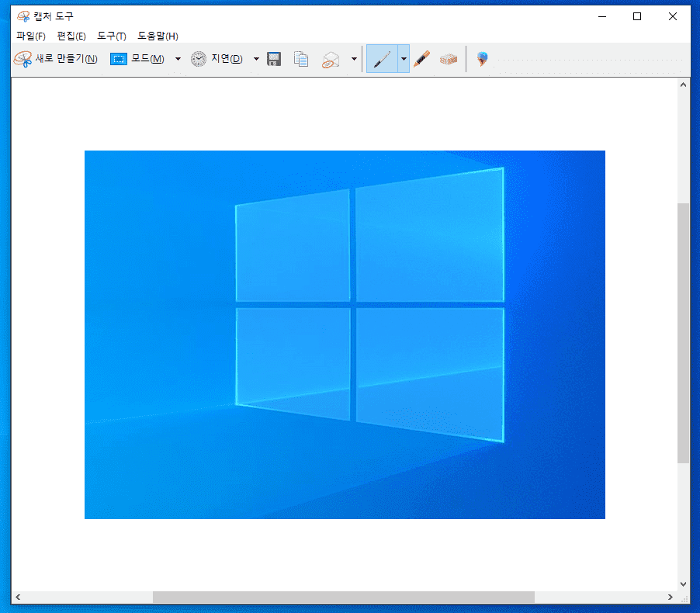Click the vertical scrollbar thumb

[x=683, y=333]
